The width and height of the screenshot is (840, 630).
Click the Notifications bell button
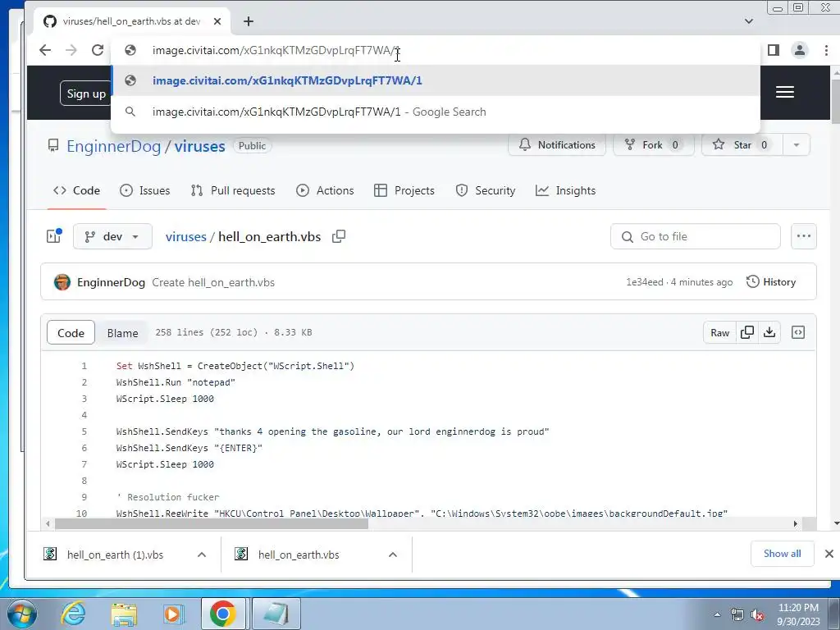[x=557, y=144]
